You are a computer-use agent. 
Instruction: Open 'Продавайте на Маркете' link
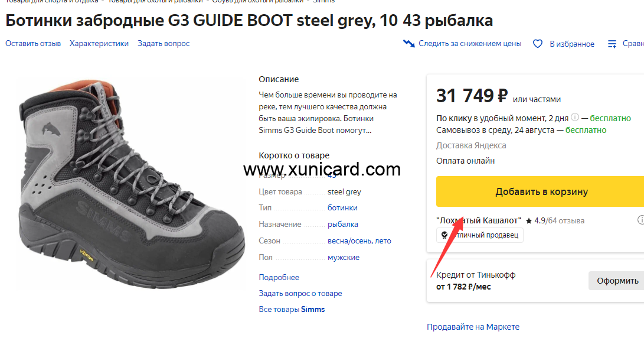coord(473,327)
